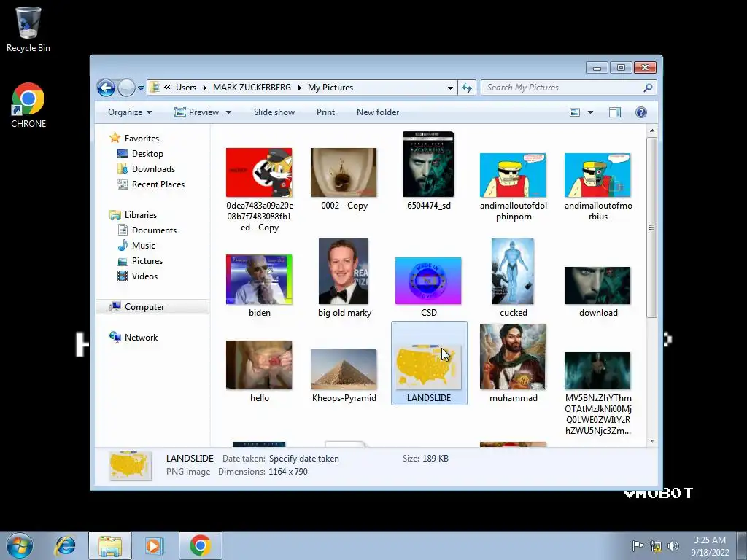This screenshot has height=560, width=747.
Task: Select the big old marky image
Action: [x=344, y=271]
